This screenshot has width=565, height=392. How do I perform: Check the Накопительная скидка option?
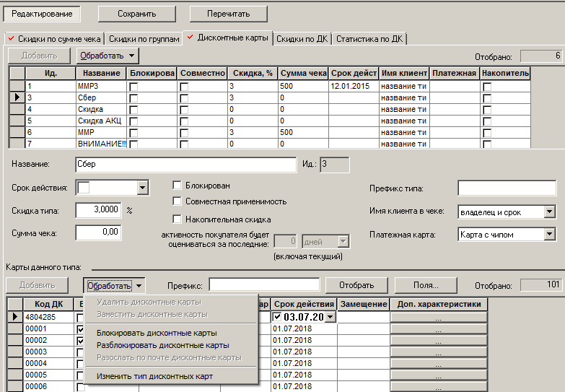[177, 219]
